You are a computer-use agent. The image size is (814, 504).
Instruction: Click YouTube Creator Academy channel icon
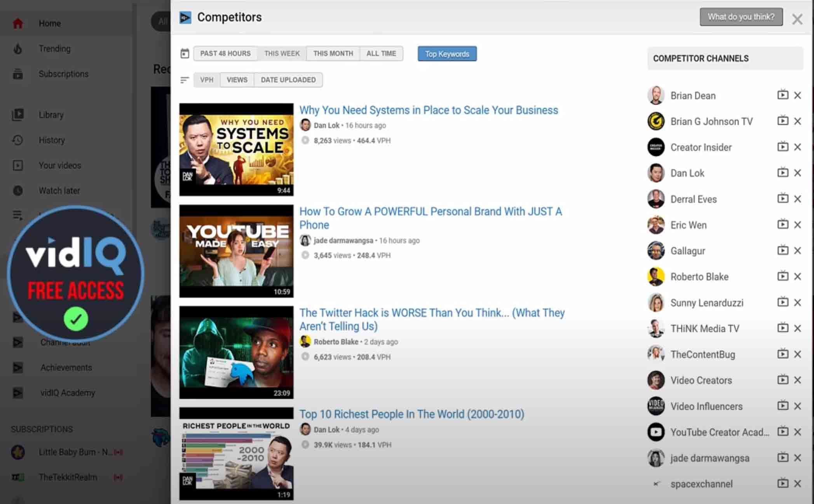pos(656,432)
